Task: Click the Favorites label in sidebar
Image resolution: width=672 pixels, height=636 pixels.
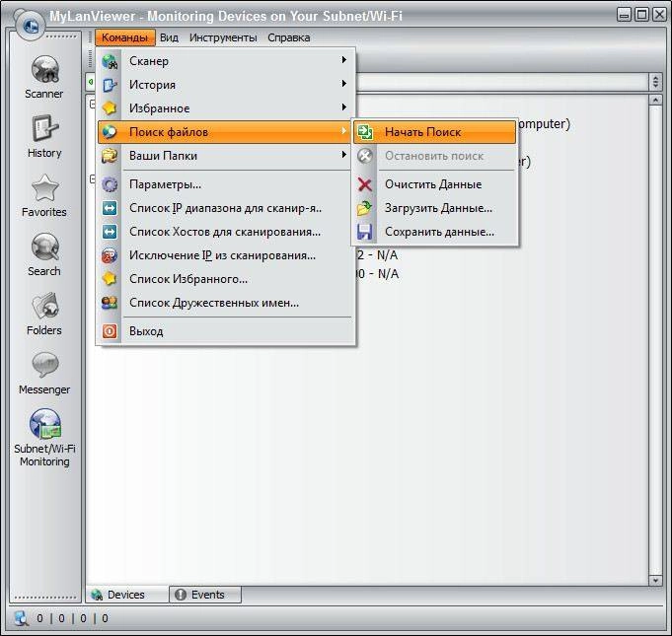Action: tap(44, 212)
